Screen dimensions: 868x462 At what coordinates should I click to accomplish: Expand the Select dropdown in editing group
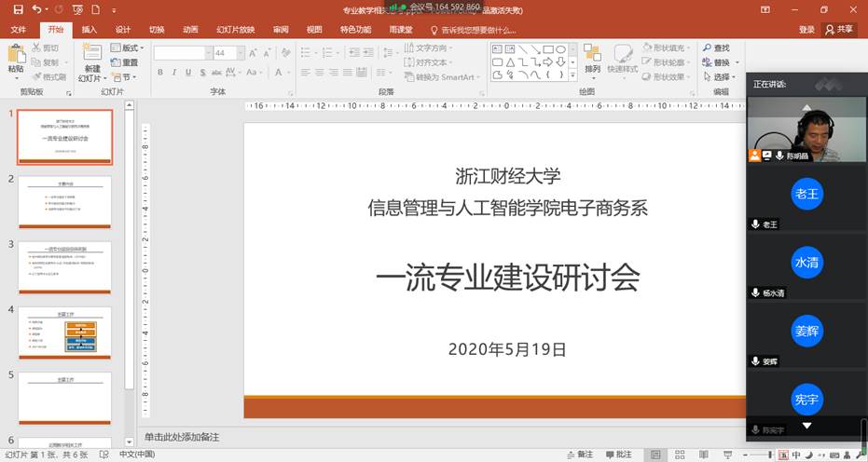point(721,77)
